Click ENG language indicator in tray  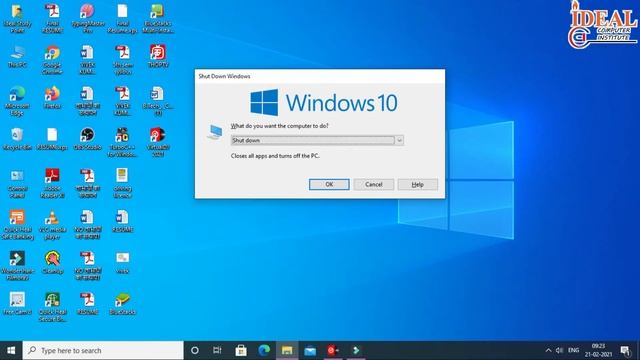pos(573,351)
